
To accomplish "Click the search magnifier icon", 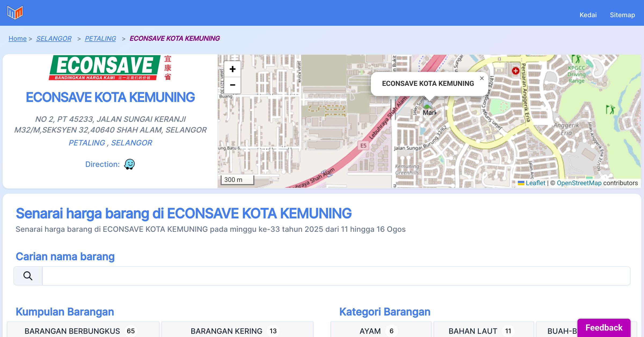I will point(28,276).
